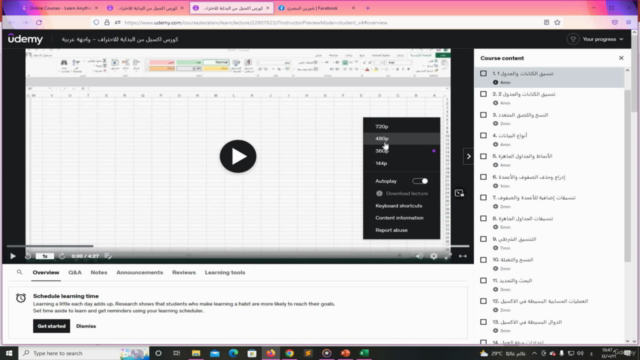Switch to the Notes tab

tap(99, 272)
